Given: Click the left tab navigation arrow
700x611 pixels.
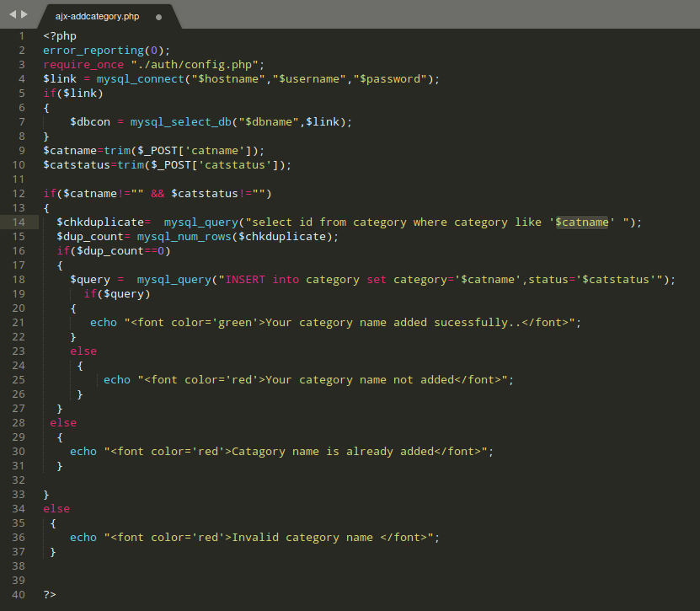Looking at the screenshot, I should 13,15.
